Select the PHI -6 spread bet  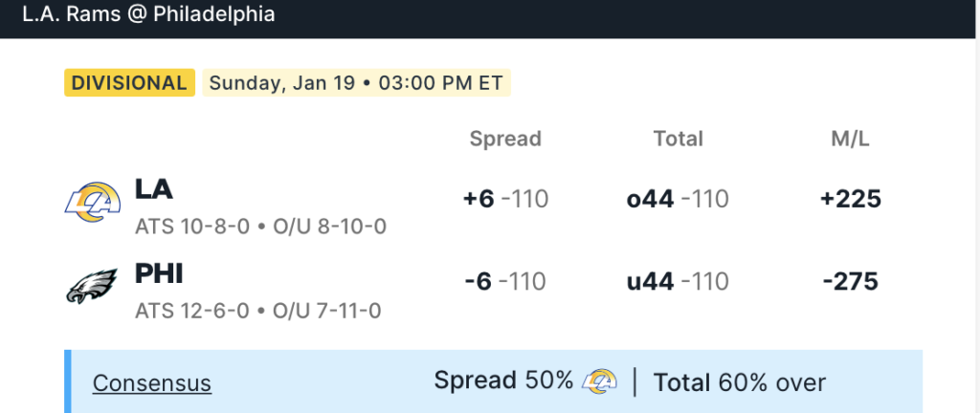pyautogui.click(x=505, y=281)
